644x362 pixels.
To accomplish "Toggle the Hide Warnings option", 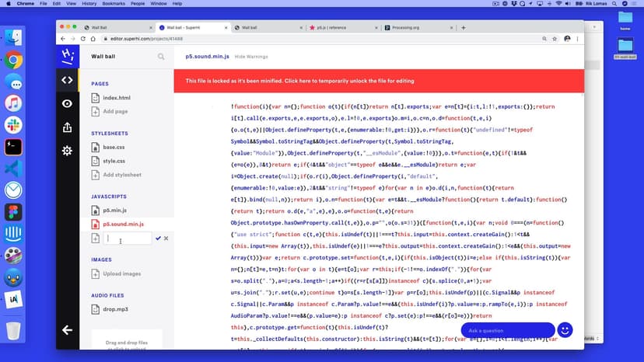I will (x=251, y=57).
